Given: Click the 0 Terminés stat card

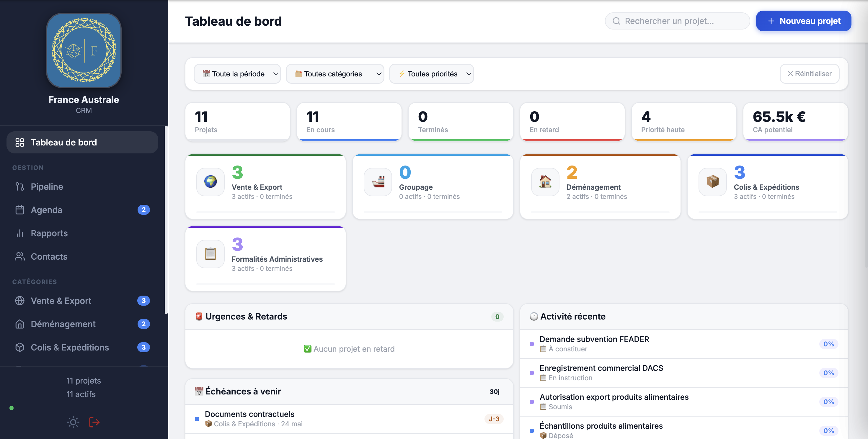Looking at the screenshot, I should 461,122.
